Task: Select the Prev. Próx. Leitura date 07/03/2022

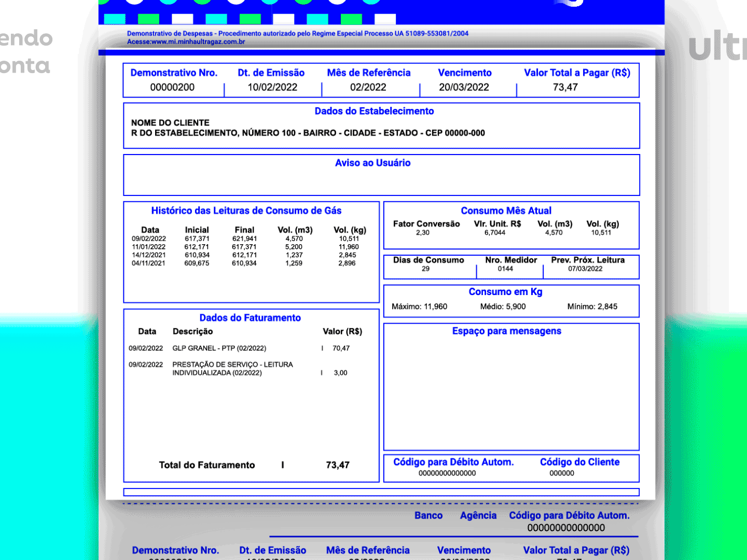Action: click(585, 269)
